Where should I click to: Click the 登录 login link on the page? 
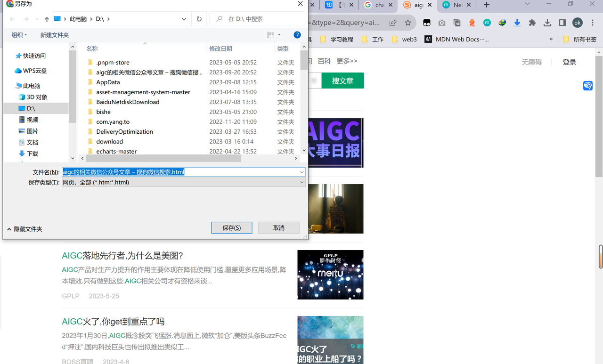570,62
